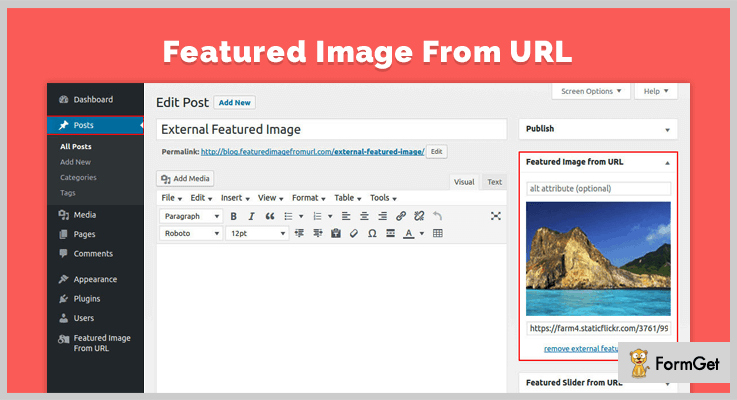Open the Tools menu in the editor
The height and width of the screenshot is (400, 737).
pyautogui.click(x=383, y=198)
